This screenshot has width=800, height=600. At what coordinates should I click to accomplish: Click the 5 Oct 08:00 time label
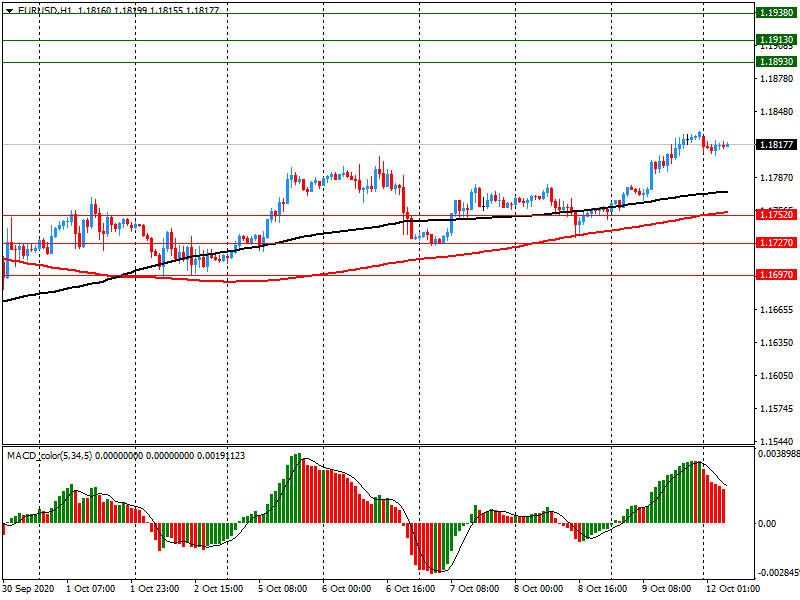[282, 589]
